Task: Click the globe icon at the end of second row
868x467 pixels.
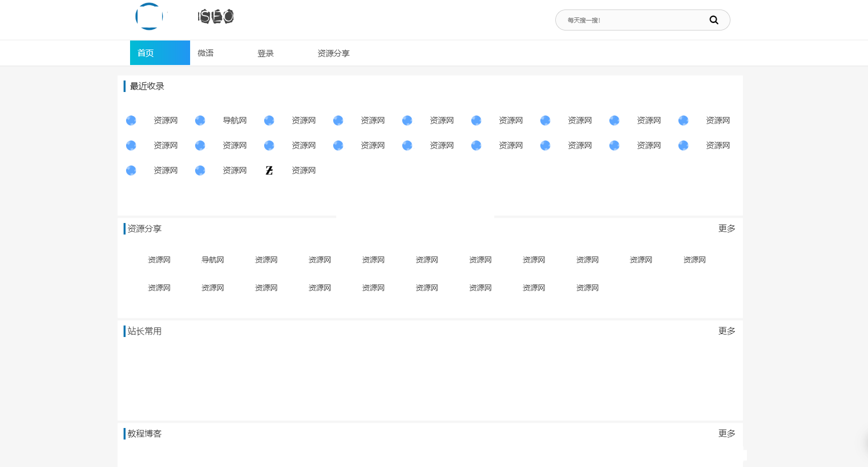Action: (683, 145)
